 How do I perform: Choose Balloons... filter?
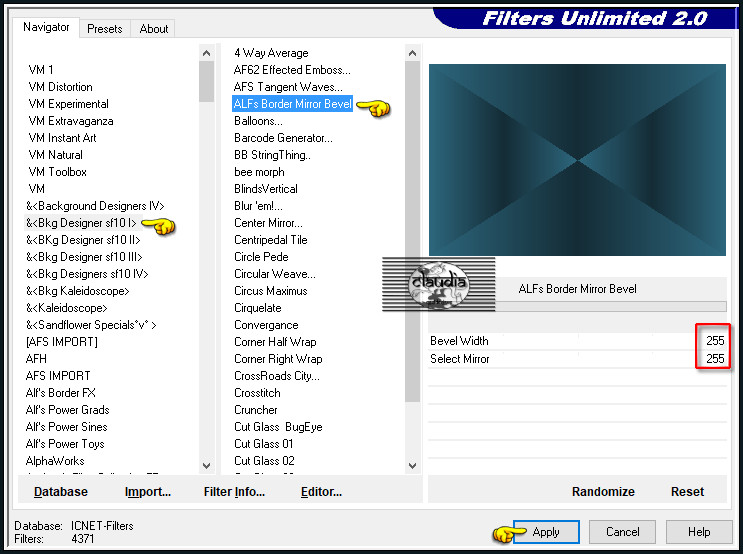258,121
